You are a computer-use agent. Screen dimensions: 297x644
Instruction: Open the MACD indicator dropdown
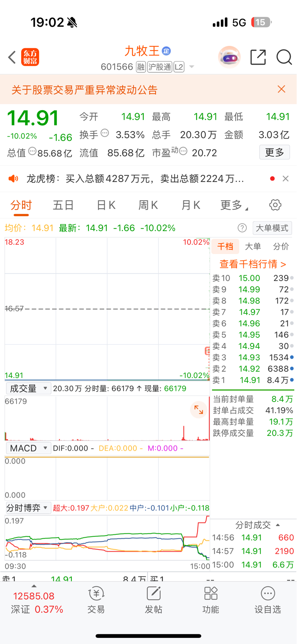[29, 448]
